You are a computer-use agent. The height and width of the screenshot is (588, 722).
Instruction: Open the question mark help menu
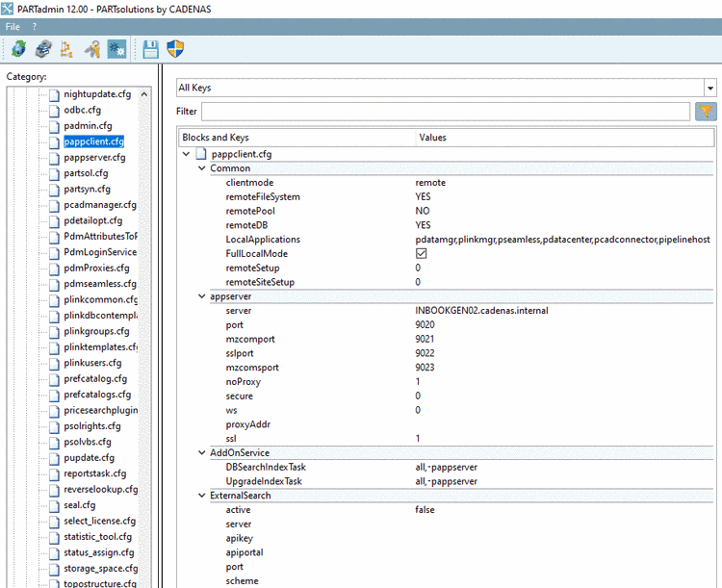point(35,26)
